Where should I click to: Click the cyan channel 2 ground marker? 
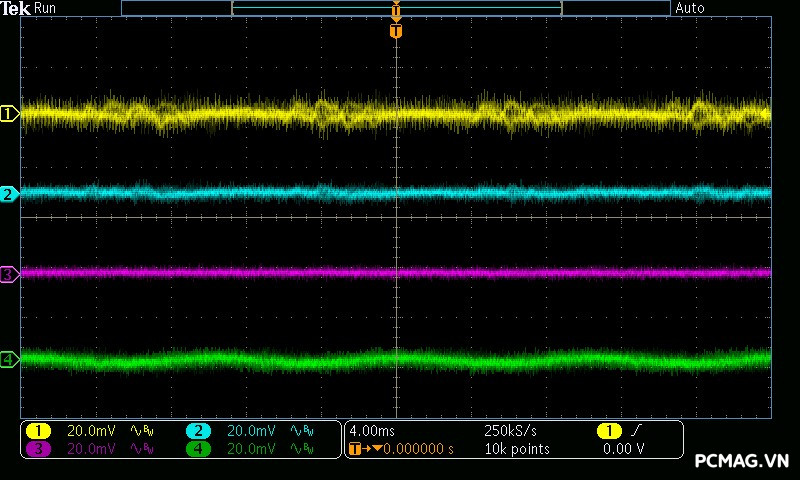9,193
